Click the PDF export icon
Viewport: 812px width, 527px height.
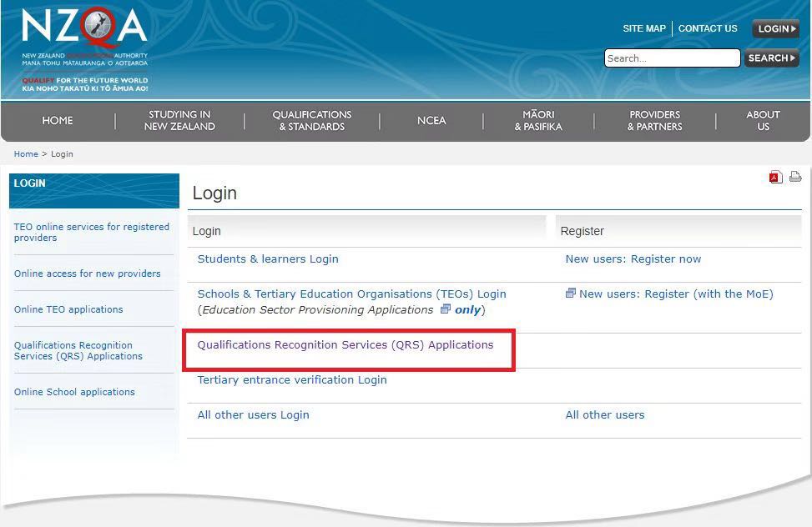(776, 177)
